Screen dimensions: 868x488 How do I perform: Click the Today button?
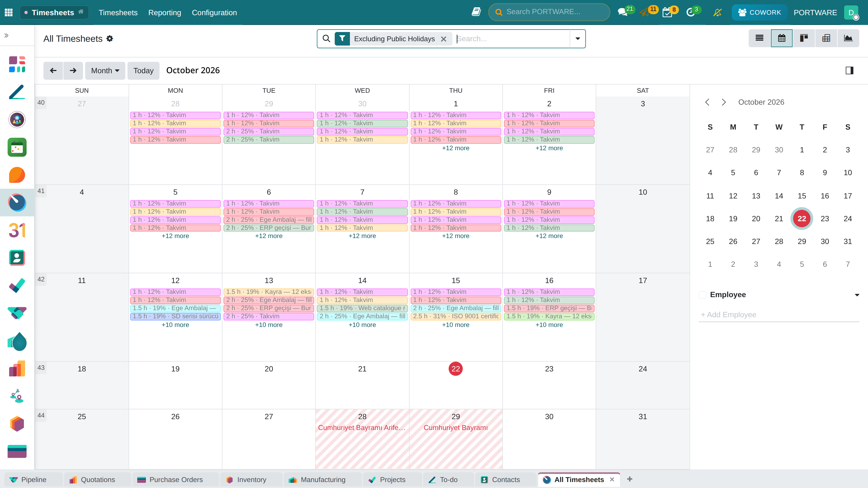click(x=143, y=70)
